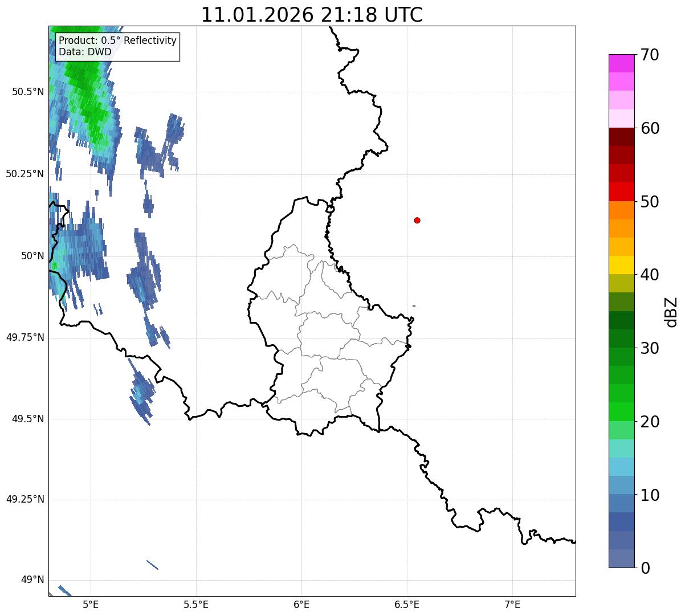Select the 'Data: DWD' label

pyautogui.click(x=85, y=52)
